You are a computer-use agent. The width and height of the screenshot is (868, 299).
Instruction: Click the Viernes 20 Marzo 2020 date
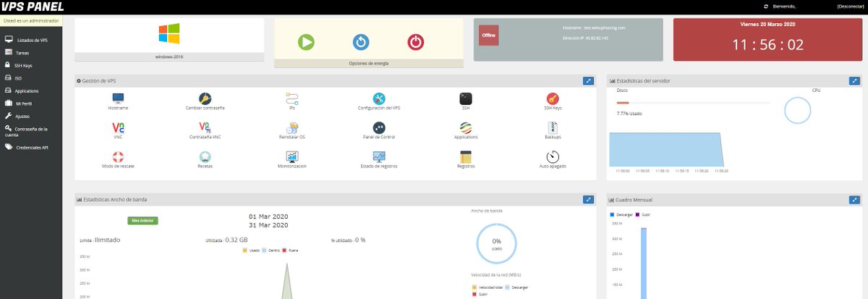click(x=767, y=24)
